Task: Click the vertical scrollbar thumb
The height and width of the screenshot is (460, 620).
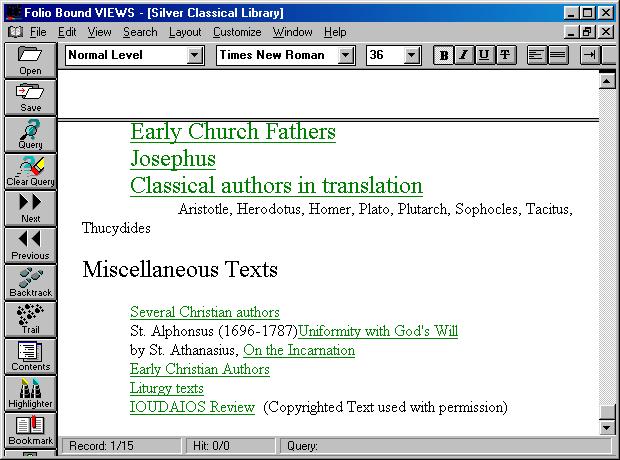Action: 607,412
